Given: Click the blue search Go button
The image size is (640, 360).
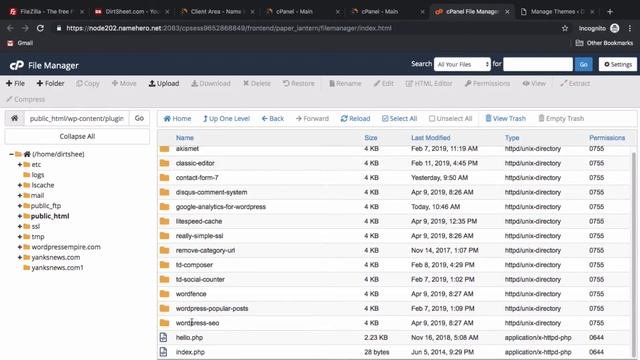Looking at the screenshot, I should [x=584, y=64].
